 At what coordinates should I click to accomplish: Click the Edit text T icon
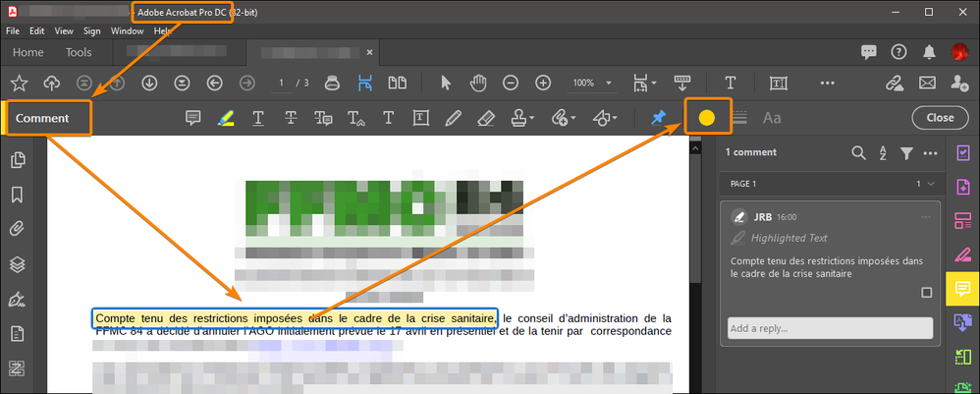[730, 83]
